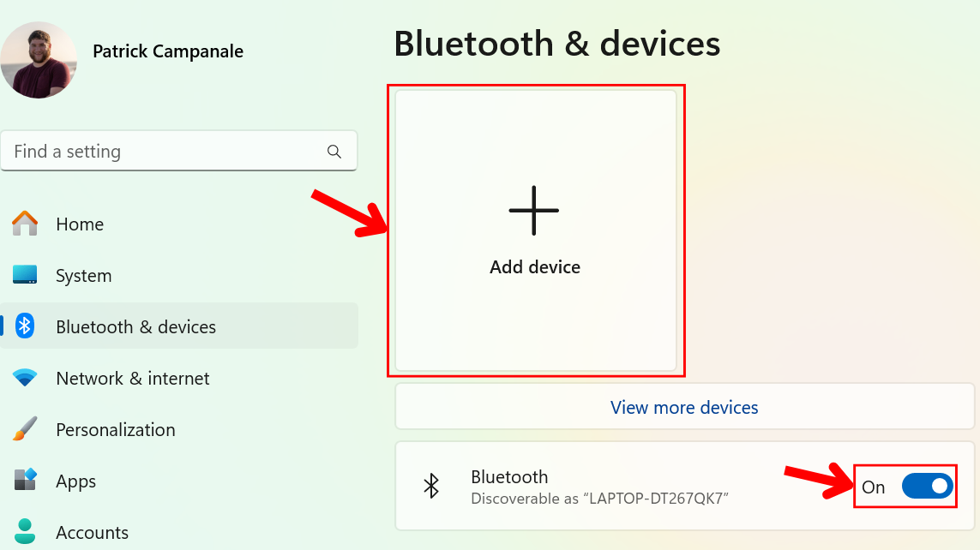Click the Network & internet globe icon
The width and height of the screenshot is (980, 550).
[24, 378]
